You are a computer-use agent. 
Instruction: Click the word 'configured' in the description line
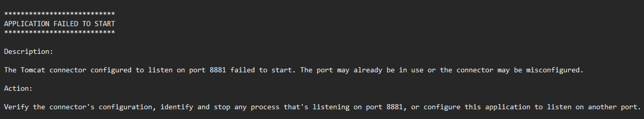click(111, 70)
